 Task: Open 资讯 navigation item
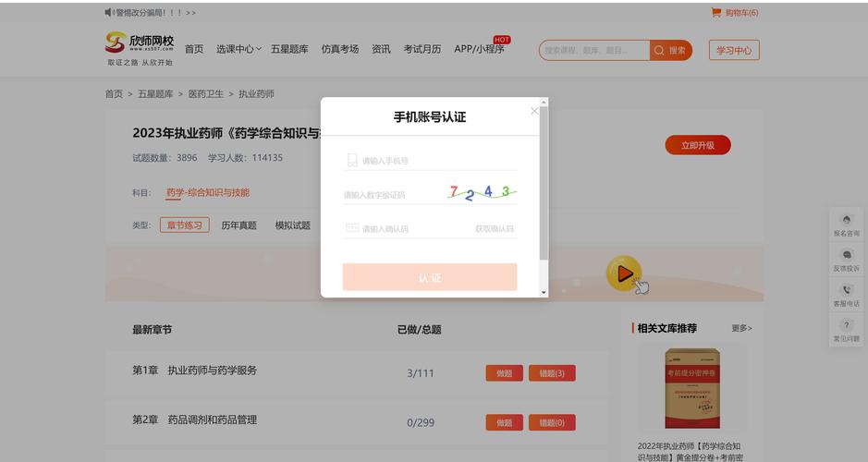(381, 49)
